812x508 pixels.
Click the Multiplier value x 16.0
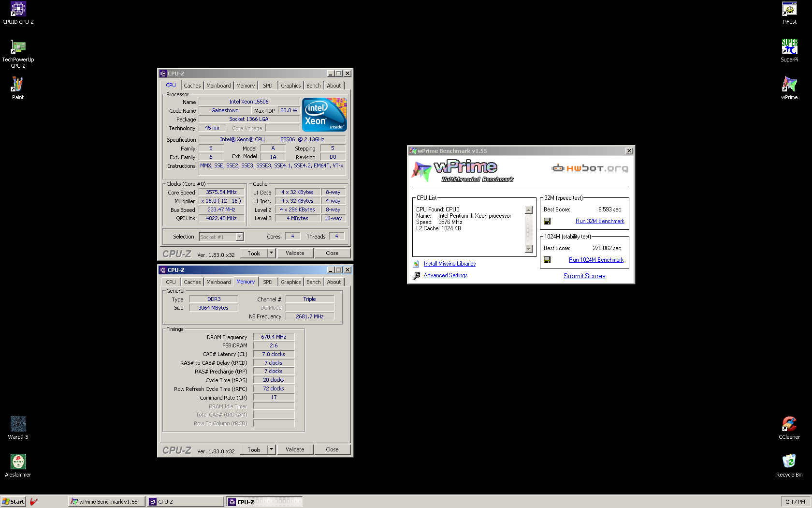pyautogui.click(x=221, y=201)
